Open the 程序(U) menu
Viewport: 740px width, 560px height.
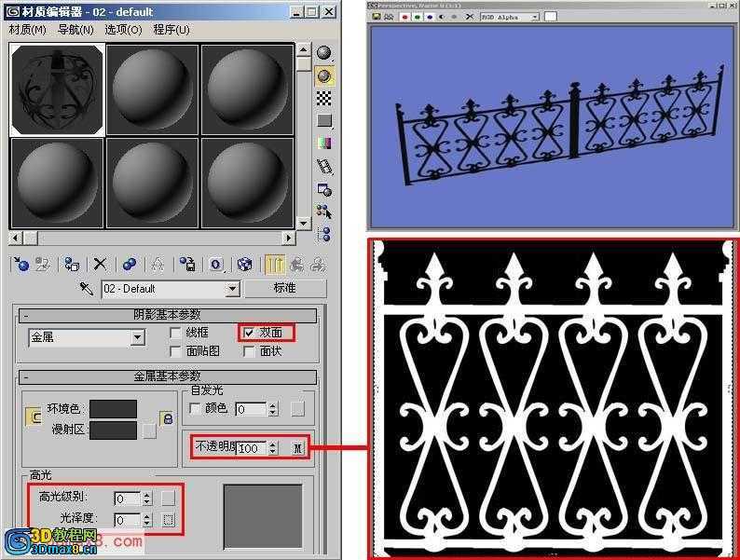pos(171,30)
